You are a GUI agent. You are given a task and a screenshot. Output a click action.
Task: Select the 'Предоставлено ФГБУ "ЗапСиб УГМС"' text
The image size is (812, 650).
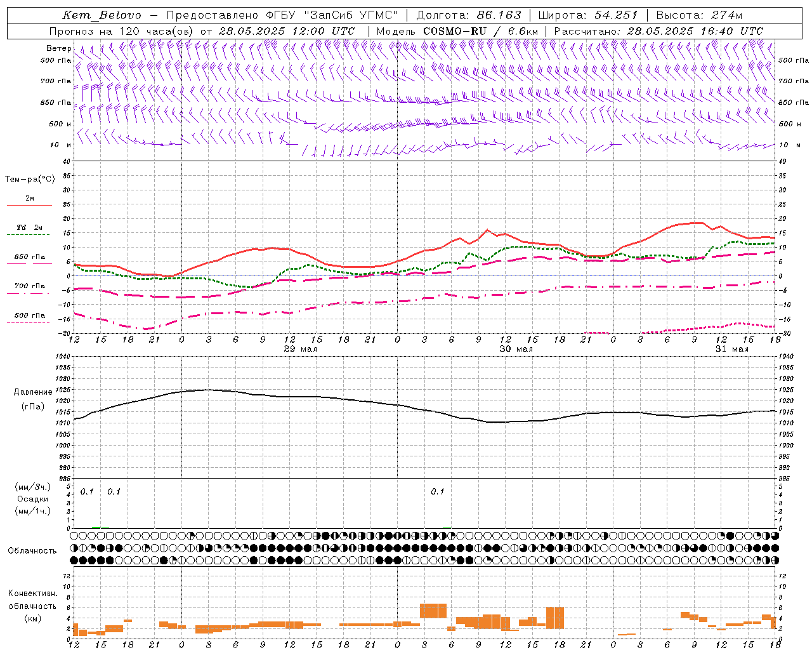(282, 15)
